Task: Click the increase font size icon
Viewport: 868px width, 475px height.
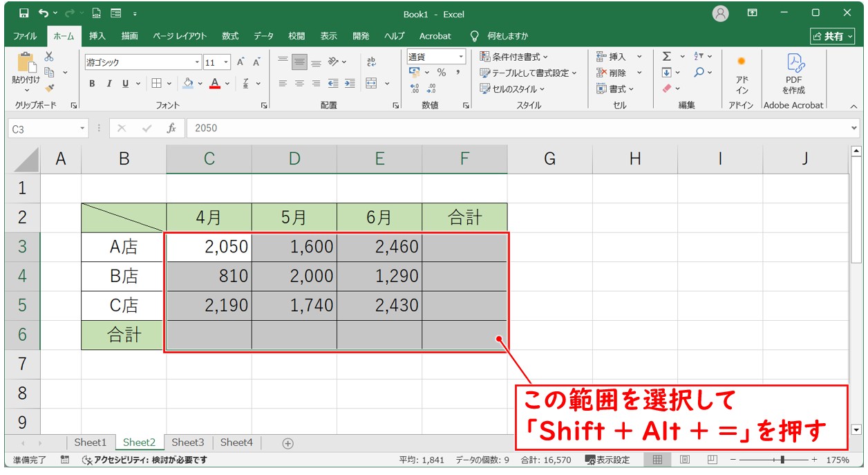Action: click(240, 62)
